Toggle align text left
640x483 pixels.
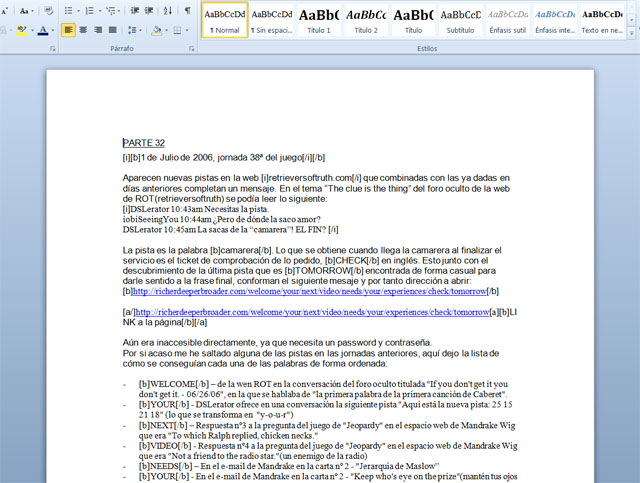(68, 30)
